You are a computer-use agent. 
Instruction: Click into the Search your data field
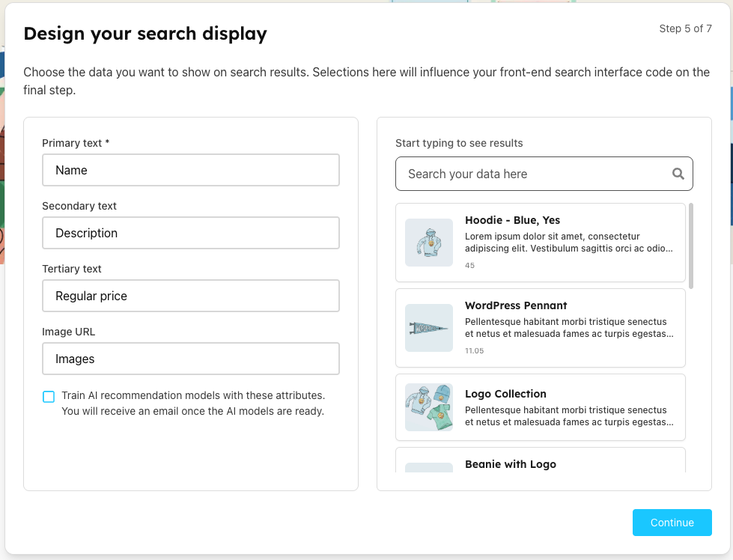coord(535,174)
